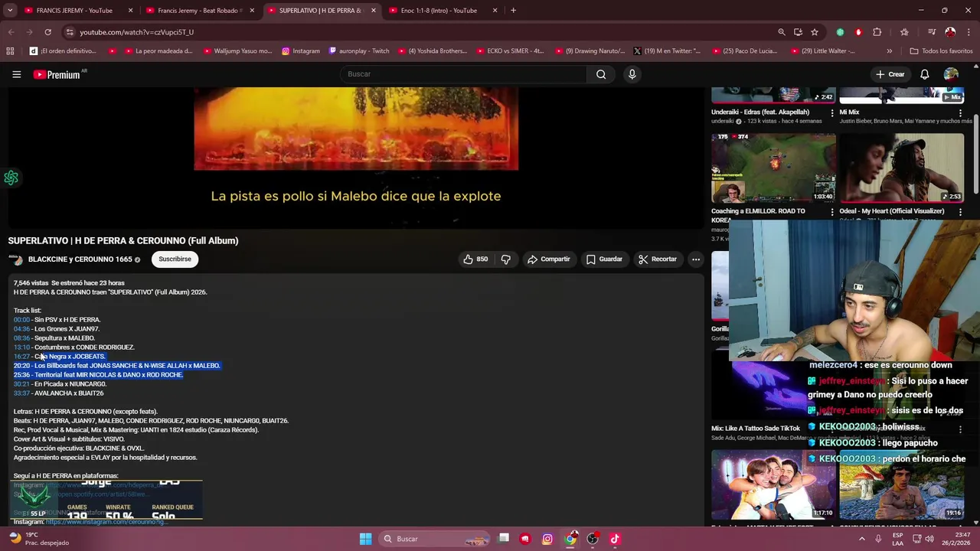Open Chrome media controls icon
The image size is (980, 551).
[x=931, y=32]
